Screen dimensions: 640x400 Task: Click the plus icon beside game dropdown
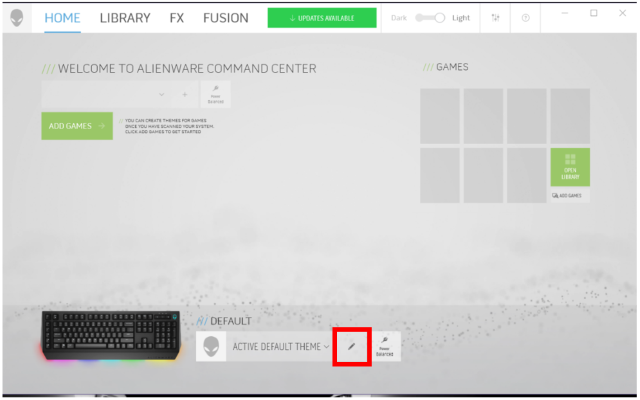pyautogui.click(x=185, y=94)
